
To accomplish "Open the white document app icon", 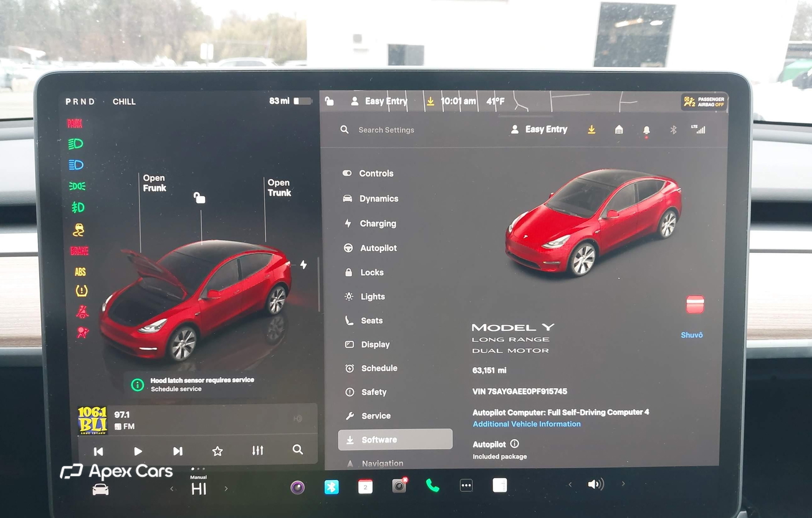I will point(500,485).
